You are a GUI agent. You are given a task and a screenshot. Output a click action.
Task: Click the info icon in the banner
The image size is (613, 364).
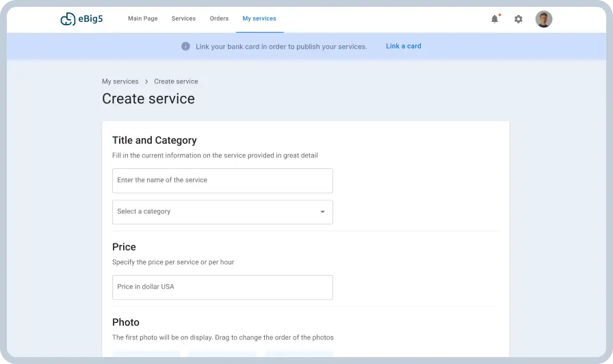coord(185,46)
